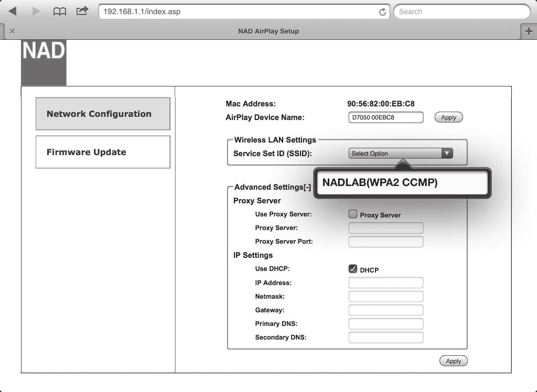The width and height of the screenshot is (537, 392).
Task: Close the NAD AirPlay Setup tab
Action: point(13,31)
